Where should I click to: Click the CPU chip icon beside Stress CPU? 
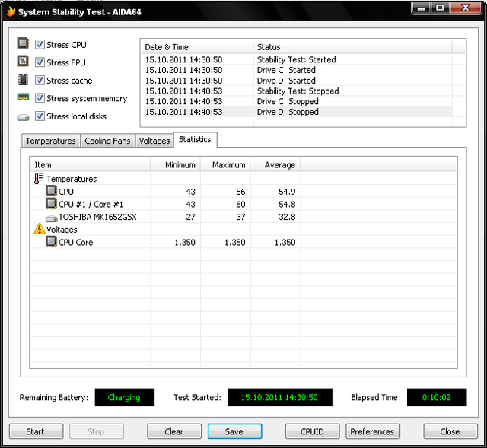pos(23,44)
